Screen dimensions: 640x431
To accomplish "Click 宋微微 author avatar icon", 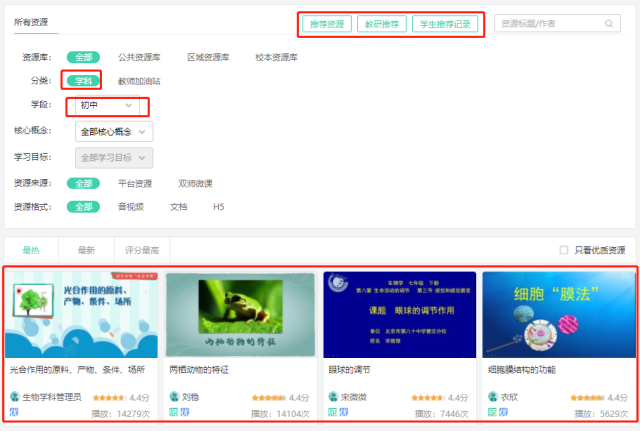I will (x=333, y=396).
